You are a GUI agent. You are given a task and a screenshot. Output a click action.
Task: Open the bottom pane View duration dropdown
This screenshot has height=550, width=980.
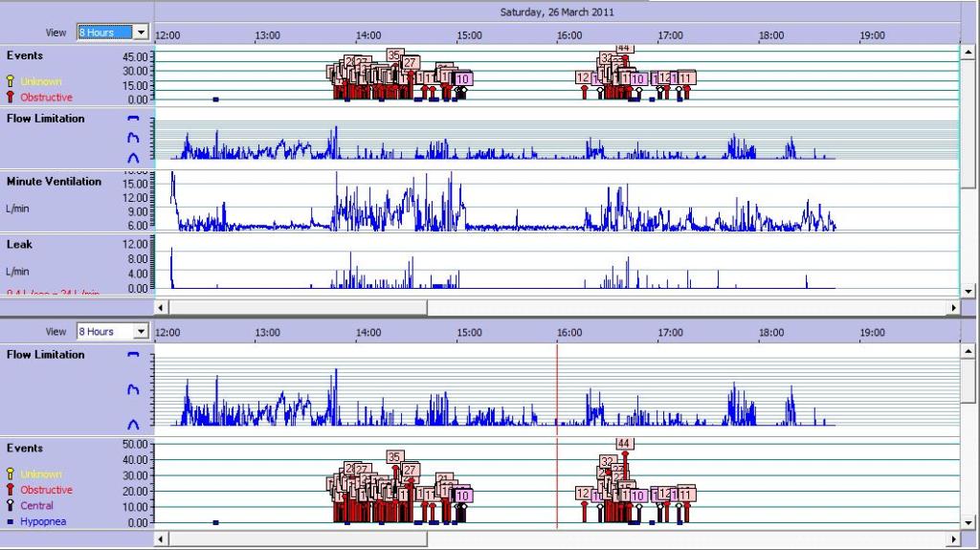[x=142, y=332]
